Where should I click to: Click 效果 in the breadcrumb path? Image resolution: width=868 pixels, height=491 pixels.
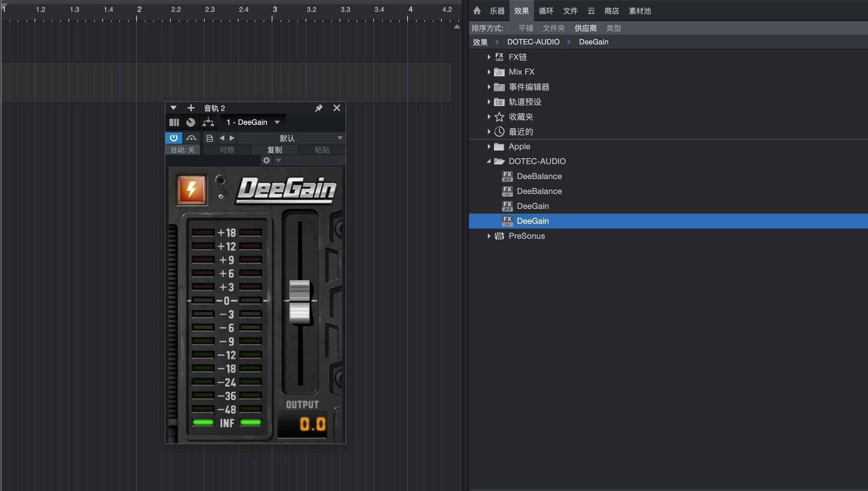480,42
